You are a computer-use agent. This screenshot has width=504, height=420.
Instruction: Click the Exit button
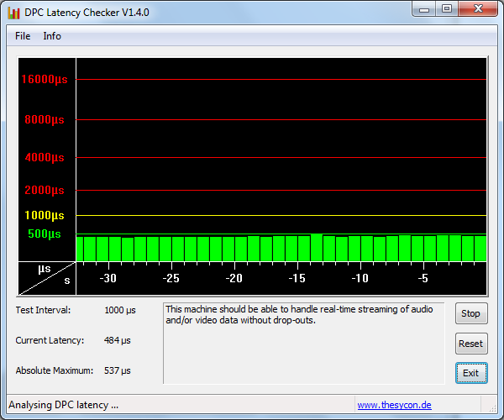[x=470, y=373]
